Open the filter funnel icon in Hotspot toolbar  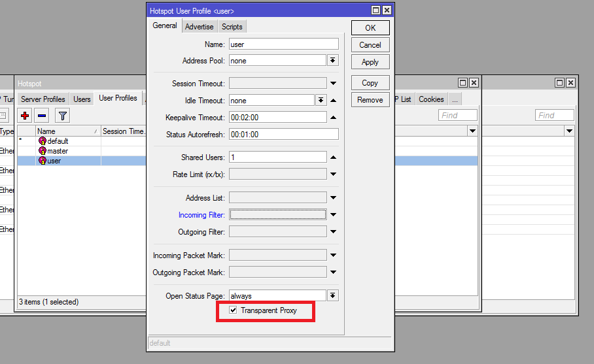(x=63, y=116)
